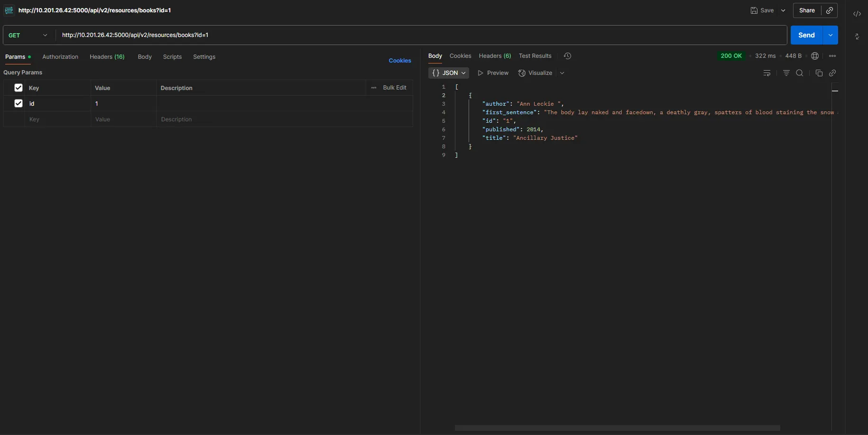The height and width of the screenshot is (435, 868).
Task: Open the Authorization tab
Action: (60, 56)
